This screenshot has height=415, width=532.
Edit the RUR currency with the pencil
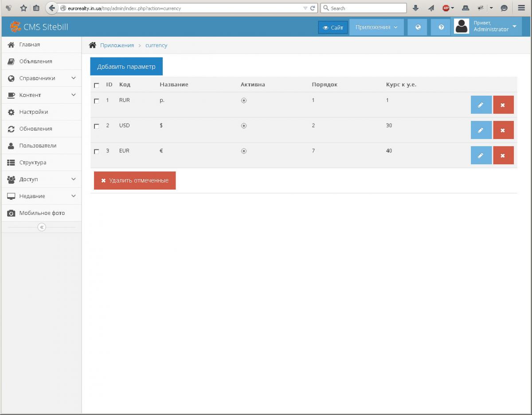point(481,105)
